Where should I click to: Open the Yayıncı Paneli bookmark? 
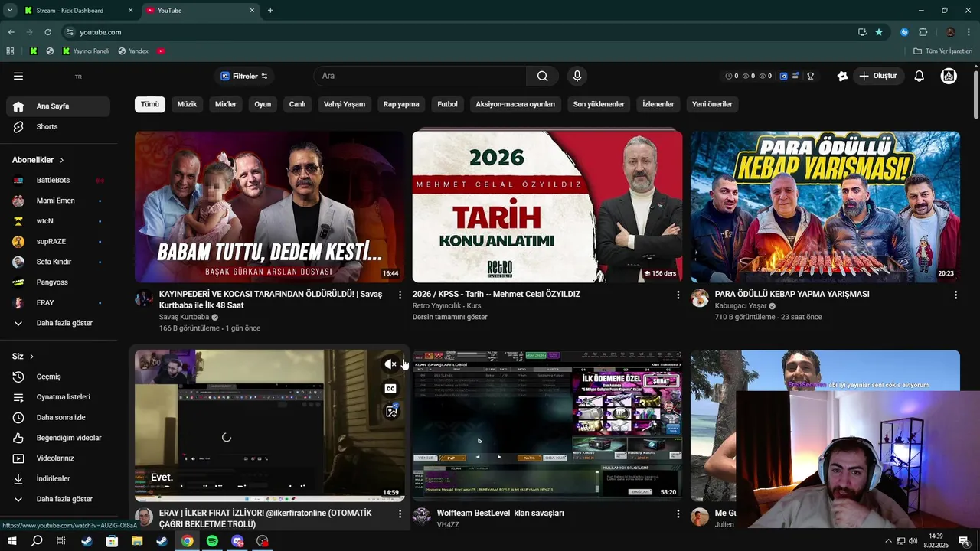coord(86,51)
